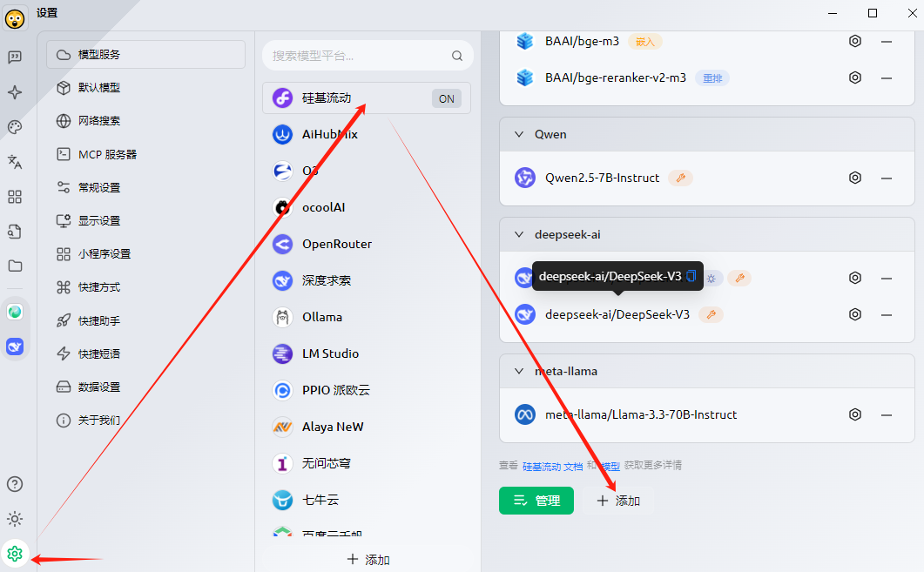Open settings gear for Qwen2.5-7B-Instruct

pos(855,178)
